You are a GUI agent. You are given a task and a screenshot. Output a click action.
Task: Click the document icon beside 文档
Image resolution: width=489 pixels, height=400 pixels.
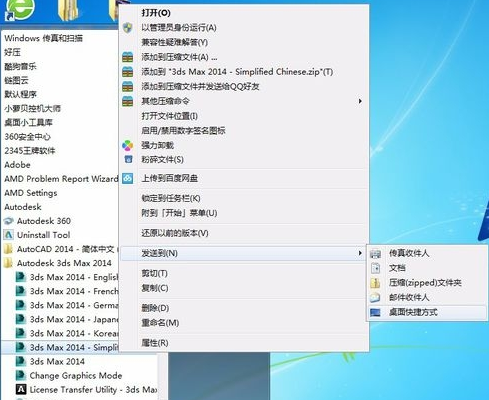tap(375, 268)
